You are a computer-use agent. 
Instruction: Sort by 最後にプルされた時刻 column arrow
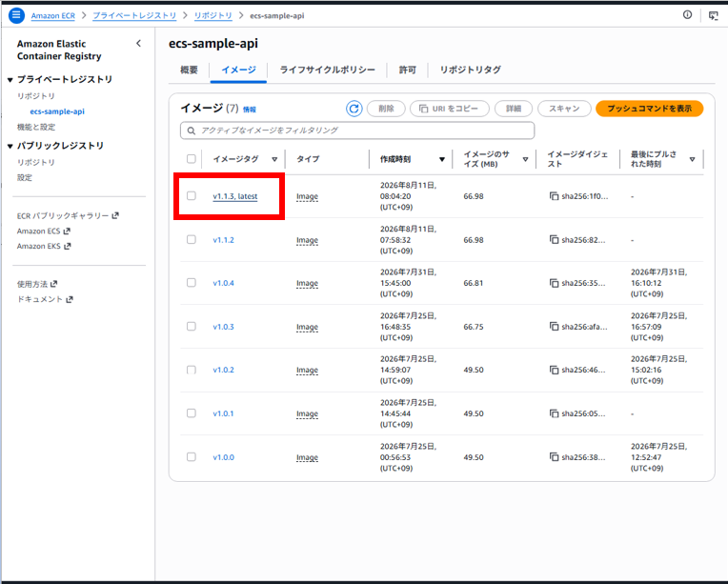pos(692,159)
